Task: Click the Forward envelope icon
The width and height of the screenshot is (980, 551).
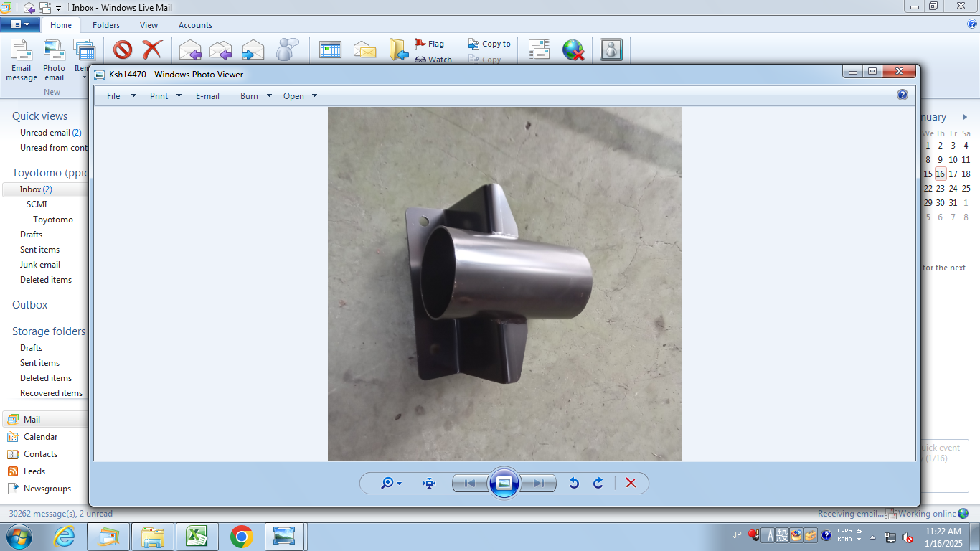Action: pyautogui.click(x=253, y=50)
